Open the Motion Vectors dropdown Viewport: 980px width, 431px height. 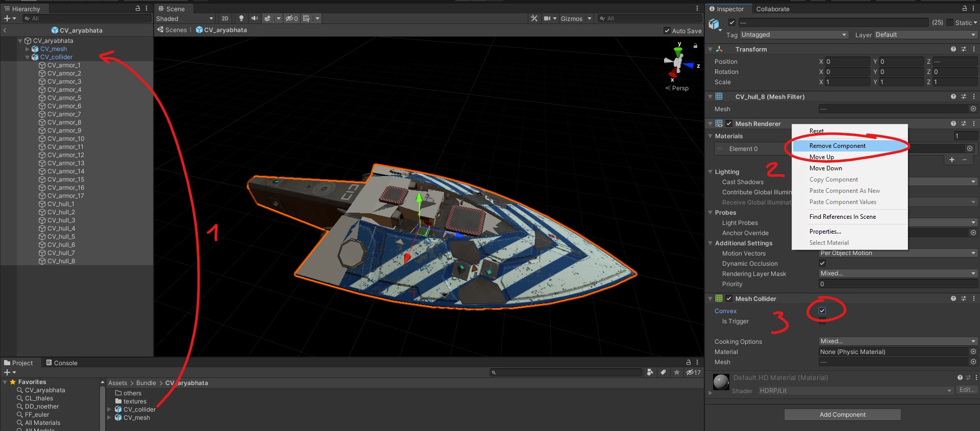(x=898, y=253)
